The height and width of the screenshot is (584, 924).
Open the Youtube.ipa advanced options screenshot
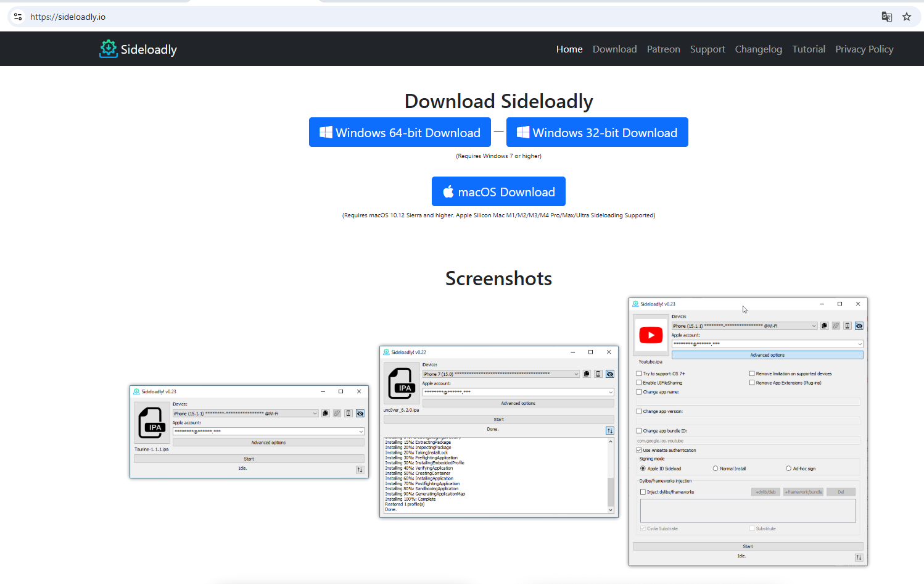pos(748,432)
